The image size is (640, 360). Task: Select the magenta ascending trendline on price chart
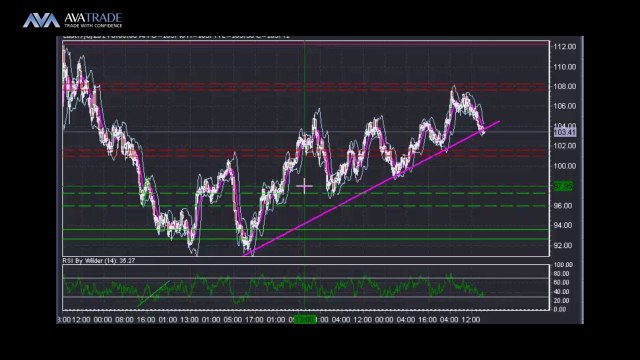[x=371, y=189]
